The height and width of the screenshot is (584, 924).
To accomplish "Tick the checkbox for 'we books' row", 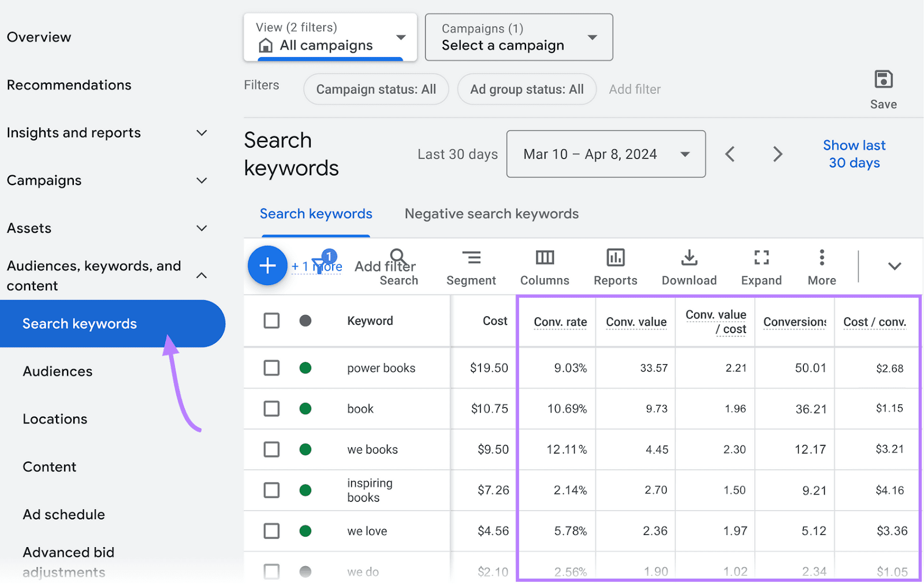I will click(271, 450).
